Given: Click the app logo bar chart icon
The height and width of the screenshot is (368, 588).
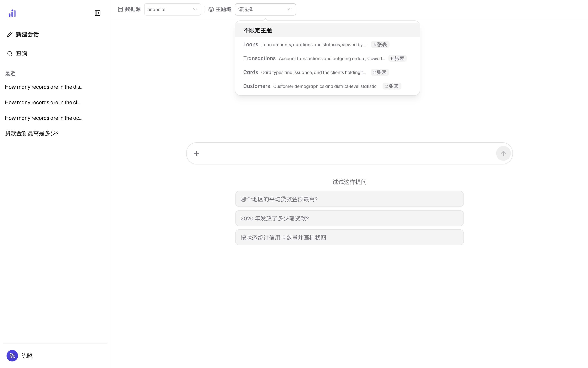Looking at the screenshot, I should (12, 13).
